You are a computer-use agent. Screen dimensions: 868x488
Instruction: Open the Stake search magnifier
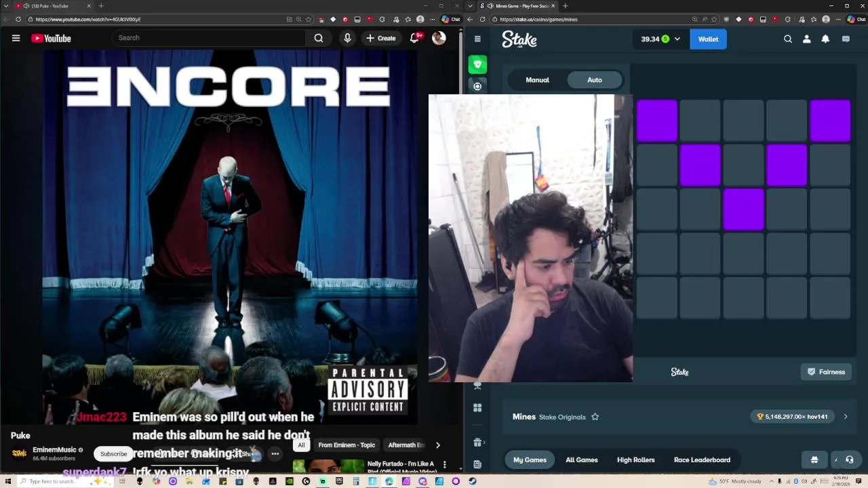(788, 39)
